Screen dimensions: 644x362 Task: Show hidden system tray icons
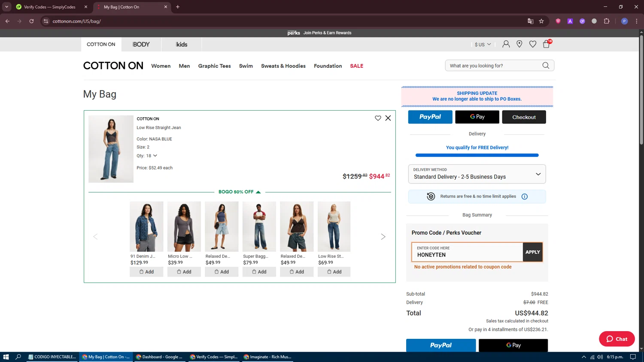[584, 357]
